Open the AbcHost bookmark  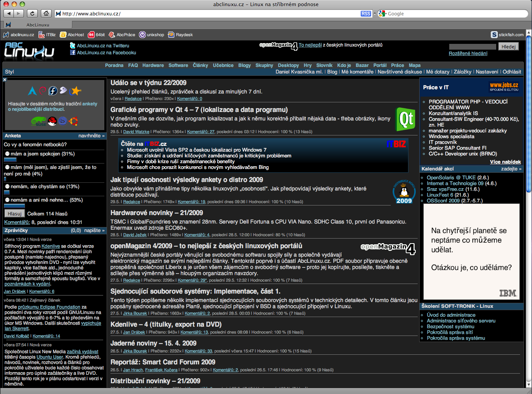coord(72,35)
